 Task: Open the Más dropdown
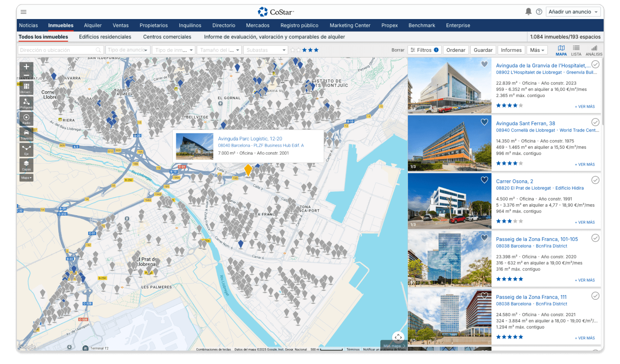537,50
